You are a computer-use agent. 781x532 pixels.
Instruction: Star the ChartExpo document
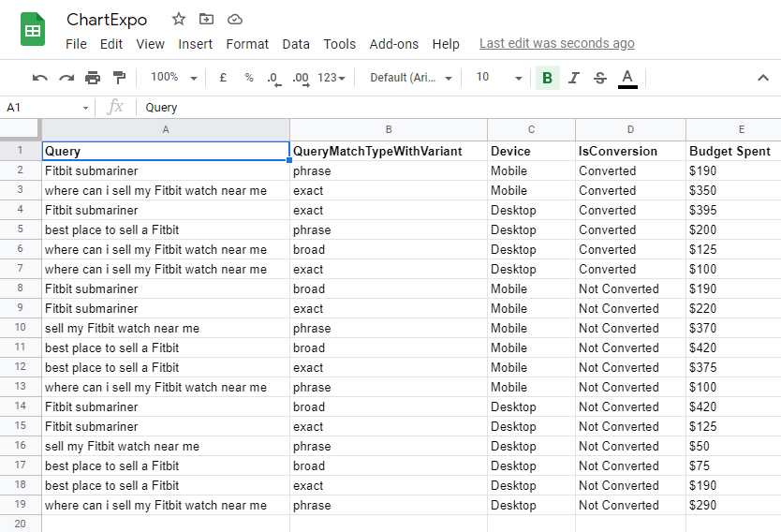click(179, 20)
